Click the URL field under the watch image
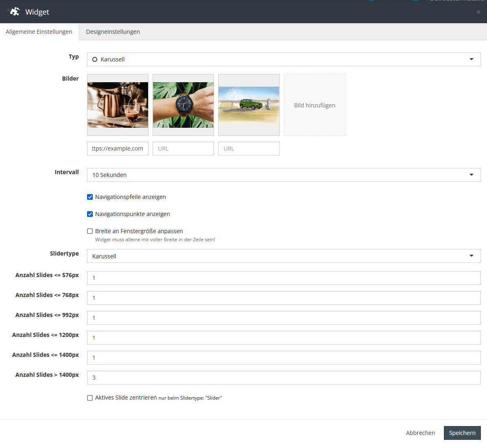The image size is (487, 448). tap(183, 149)
